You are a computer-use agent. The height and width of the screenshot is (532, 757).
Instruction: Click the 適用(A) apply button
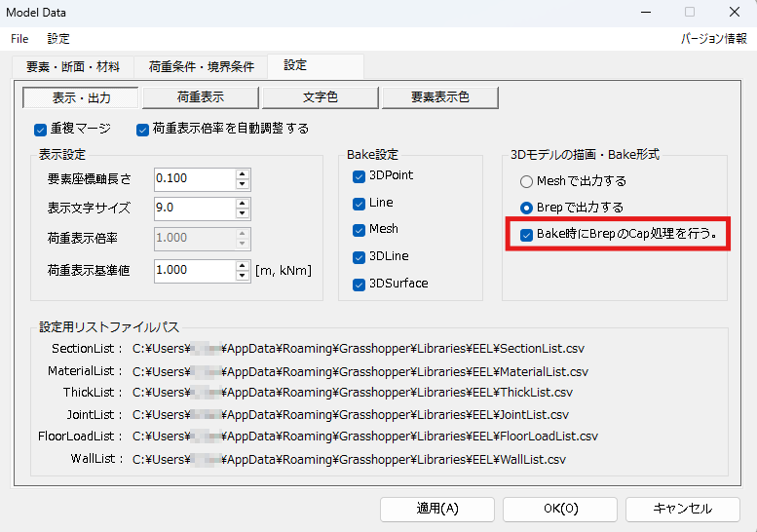437,509
